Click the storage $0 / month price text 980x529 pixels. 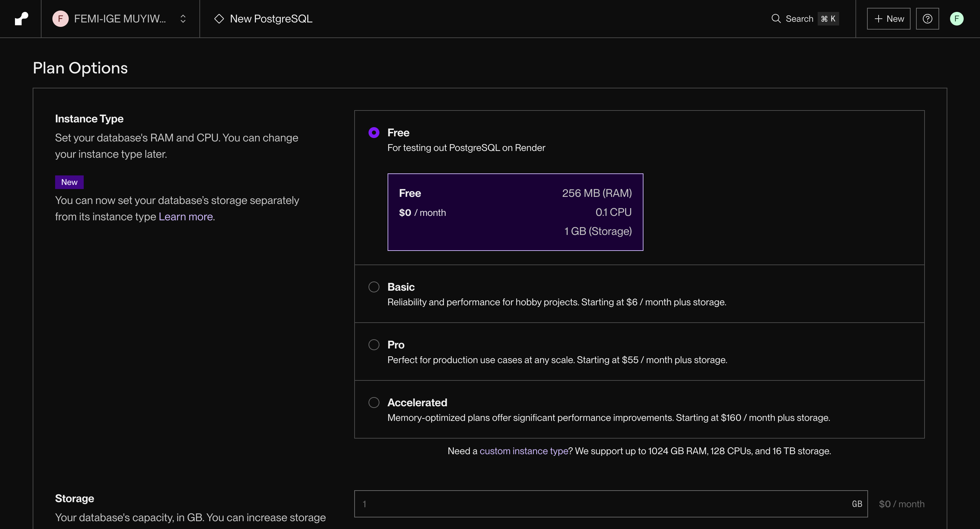901,504
